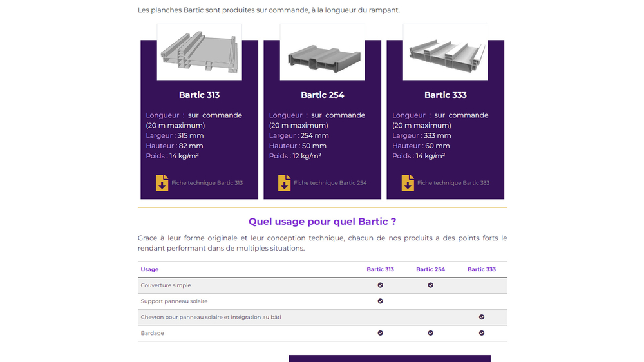Viewport: 644px width, 362px height.
Task: Click the download icon for Bartic 333
Action: point(408,183)
